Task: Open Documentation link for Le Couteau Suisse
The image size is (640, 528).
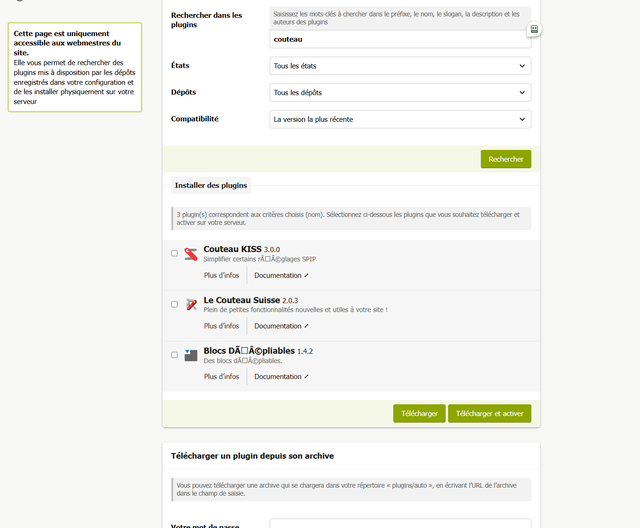Action: point(281,326)
